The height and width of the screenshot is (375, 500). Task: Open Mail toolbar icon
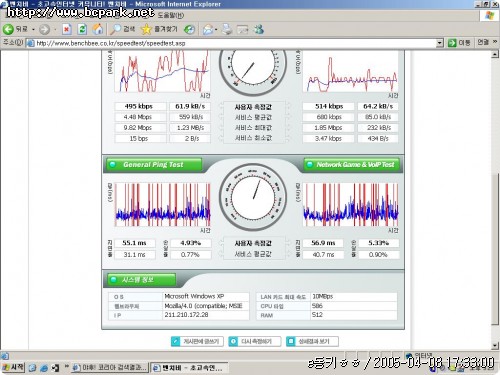208,30
